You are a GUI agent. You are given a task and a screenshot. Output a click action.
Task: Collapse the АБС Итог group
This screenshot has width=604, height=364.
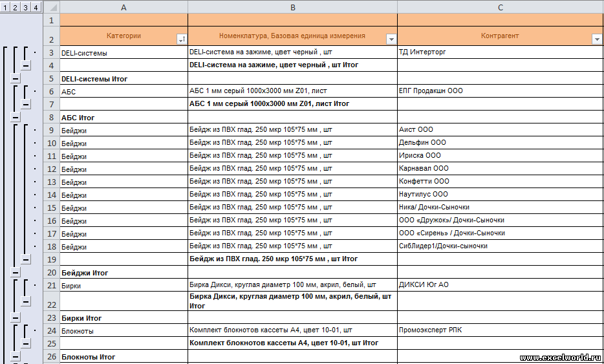pyautogui.click(x=15, y=117)
